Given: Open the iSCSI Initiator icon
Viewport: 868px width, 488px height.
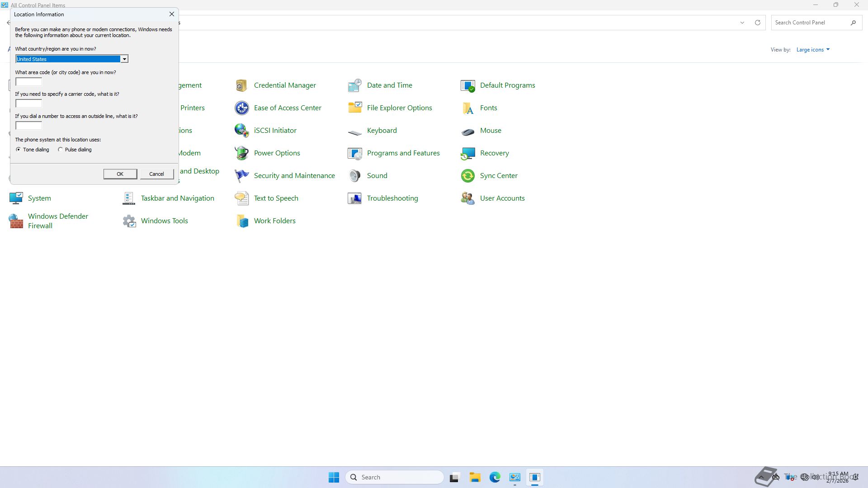Looking at the screenshot, I should click(241, 131).
